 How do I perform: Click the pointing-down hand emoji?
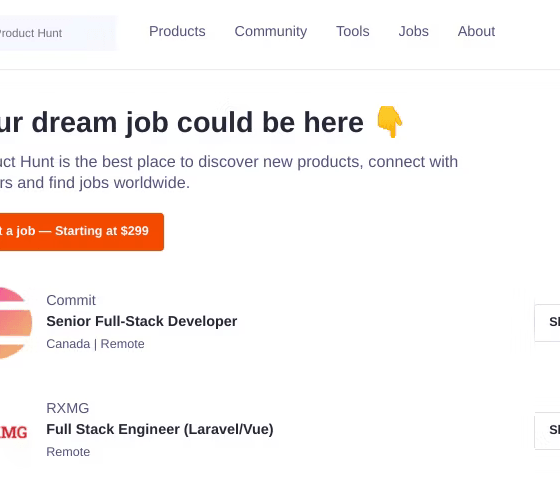pyautogui.click(x=390, y=122)
